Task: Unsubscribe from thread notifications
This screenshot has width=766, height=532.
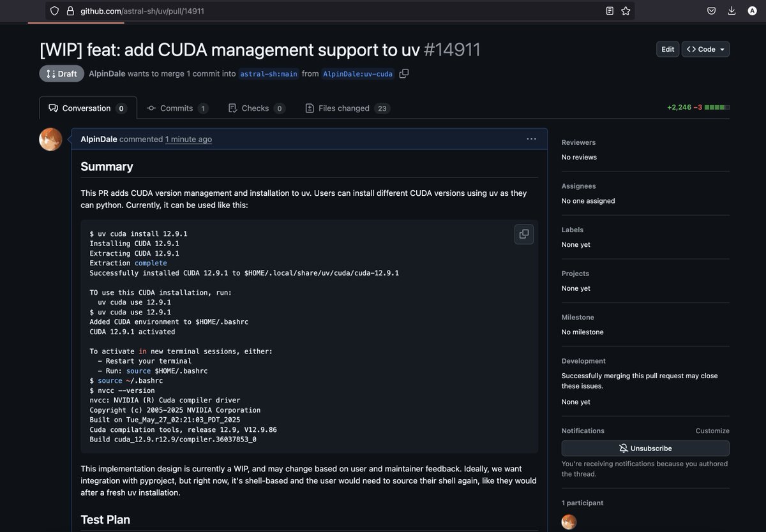Action: [645, 448]
